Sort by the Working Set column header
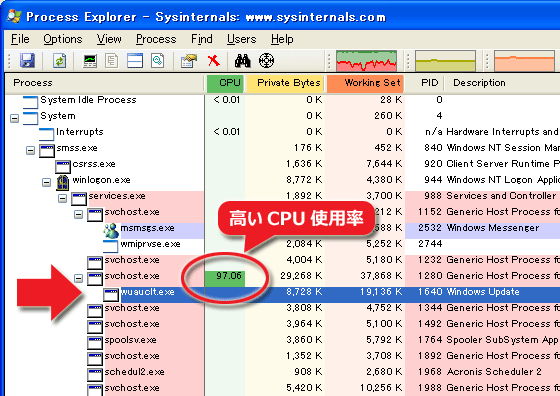Image resolution: width=560 pixels, height=396 pixels. pos(365,83)
